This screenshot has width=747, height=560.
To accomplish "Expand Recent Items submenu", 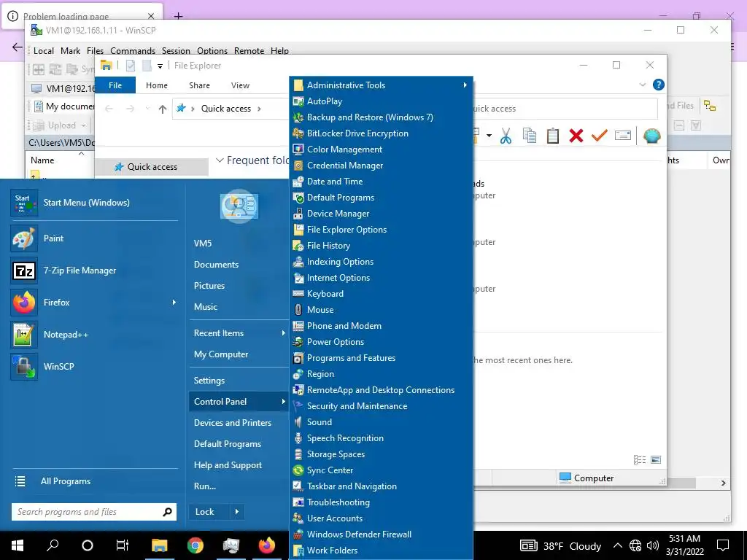I will (283, 332).
